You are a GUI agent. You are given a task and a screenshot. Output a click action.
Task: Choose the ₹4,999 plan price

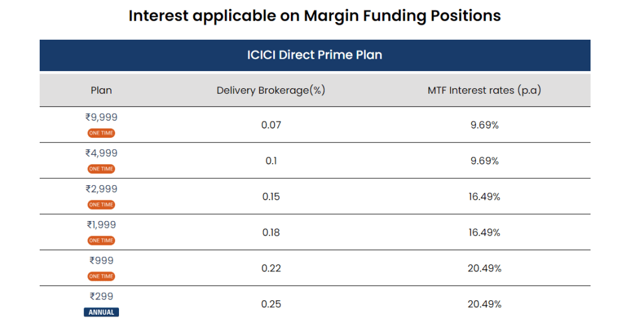coord(101,153)
